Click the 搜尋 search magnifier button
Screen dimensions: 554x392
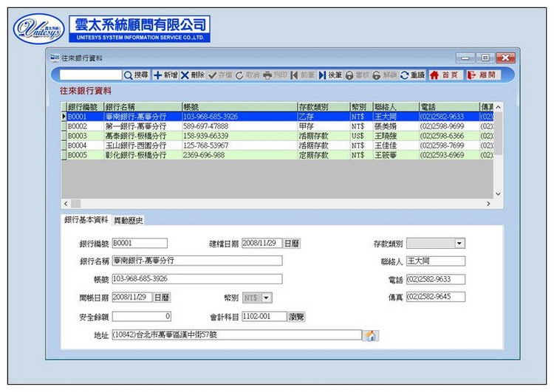[x=136, y=75]
